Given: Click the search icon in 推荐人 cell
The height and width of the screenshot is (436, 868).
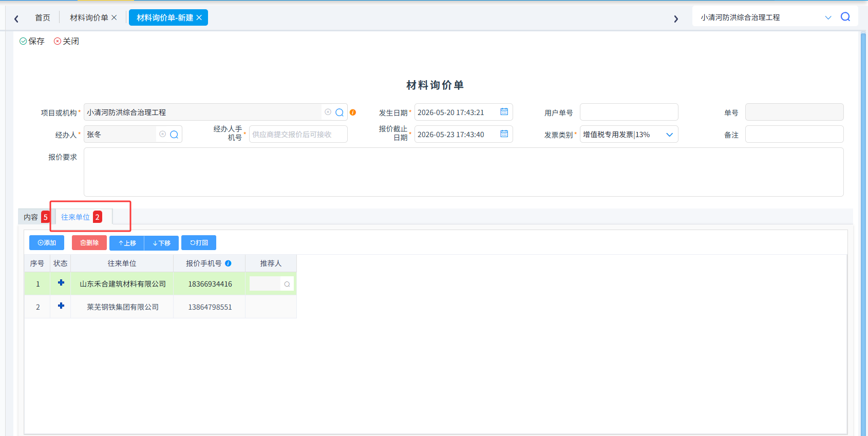Looking at the screenshot, I should tap(287, 284).
